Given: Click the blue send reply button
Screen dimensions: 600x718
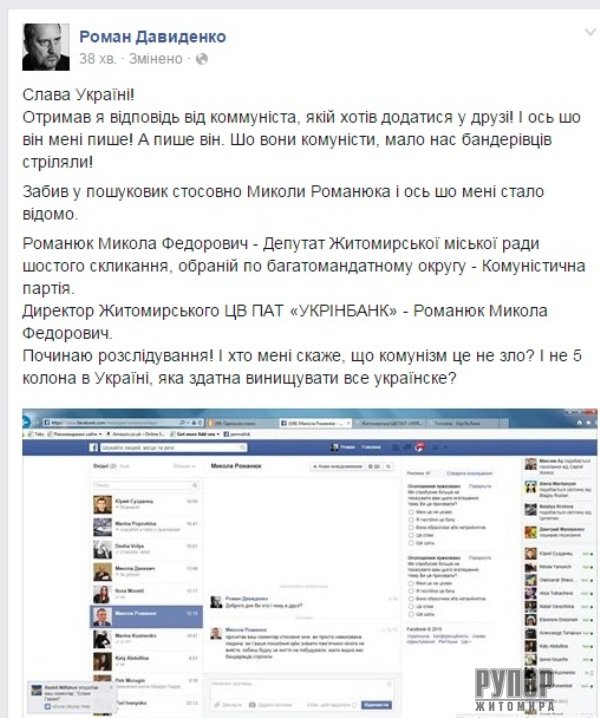Looking at the screenshot, I should click(376, 705).
